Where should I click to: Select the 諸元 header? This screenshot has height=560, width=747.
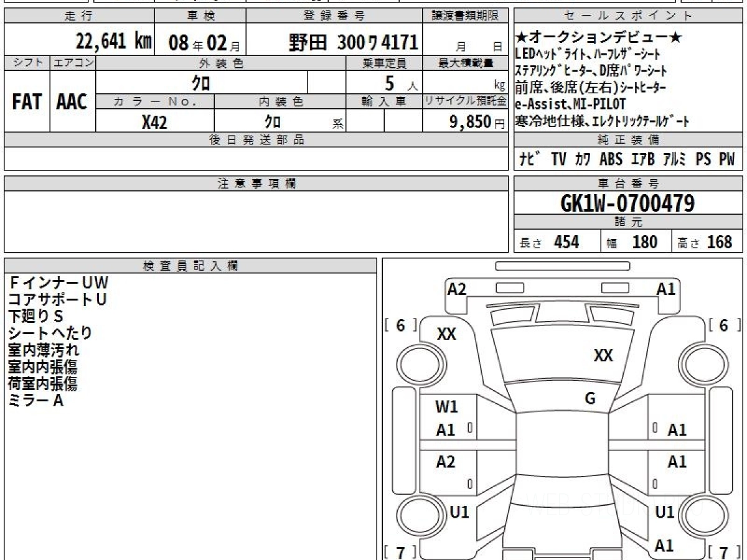click(629, 222)
